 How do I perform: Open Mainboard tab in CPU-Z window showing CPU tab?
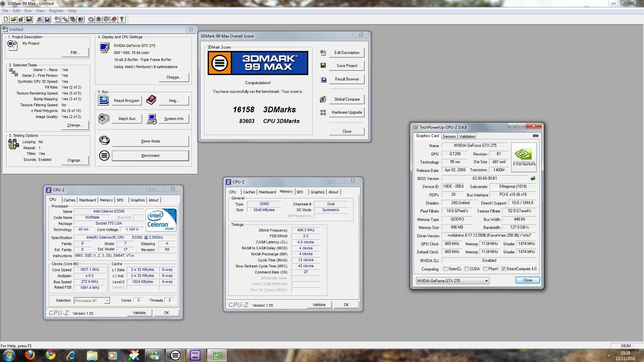pyautogui.click(x=87, y=200)
